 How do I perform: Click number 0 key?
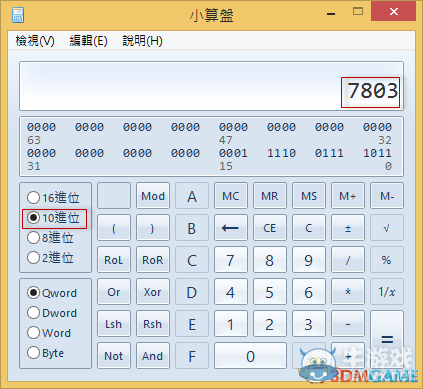click(x=250, y=356)
